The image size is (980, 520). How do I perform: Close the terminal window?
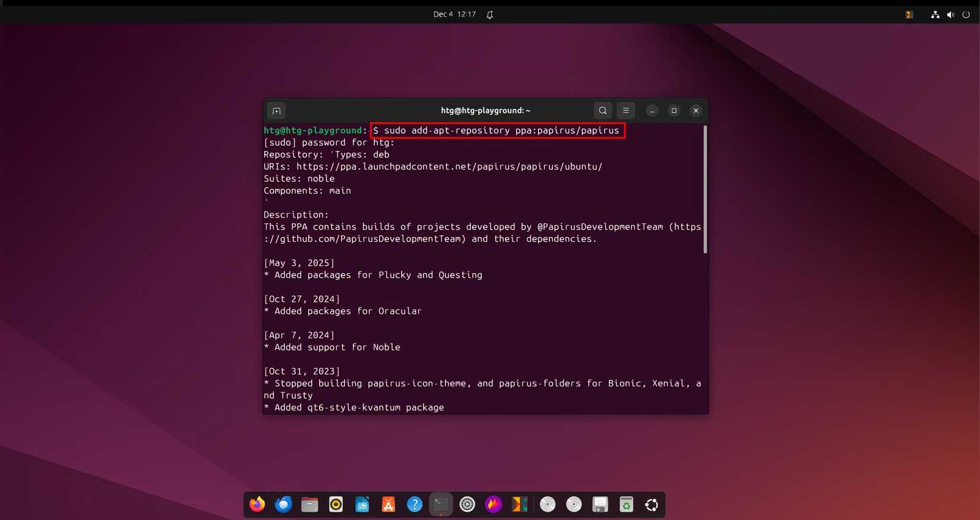click(696, 111)
